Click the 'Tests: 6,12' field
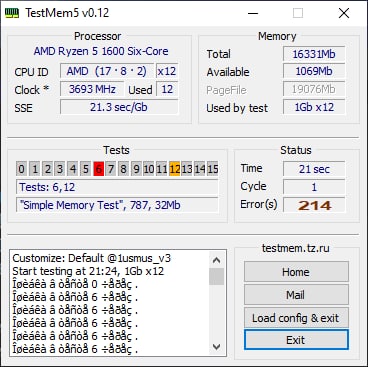The image size is (368, 367). [x=117, y=187]
